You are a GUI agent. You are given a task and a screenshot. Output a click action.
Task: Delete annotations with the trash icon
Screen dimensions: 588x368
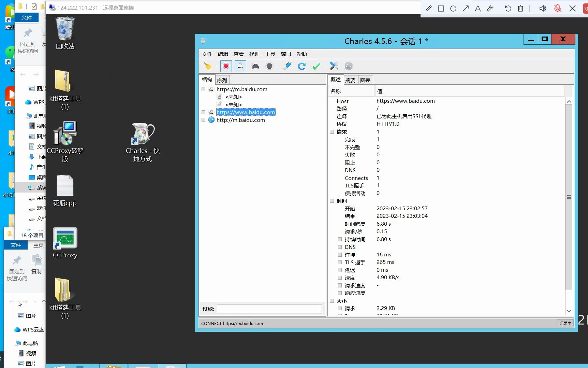520,9
